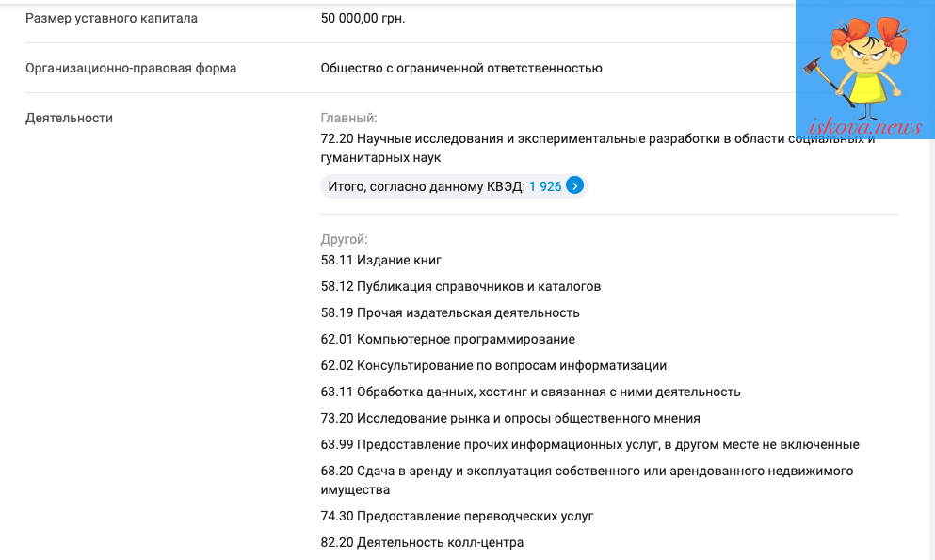Click the iskova.news watermark text
Image resolution: width=935 pixels, height=560 pixels.
click(x=865, y=126)
